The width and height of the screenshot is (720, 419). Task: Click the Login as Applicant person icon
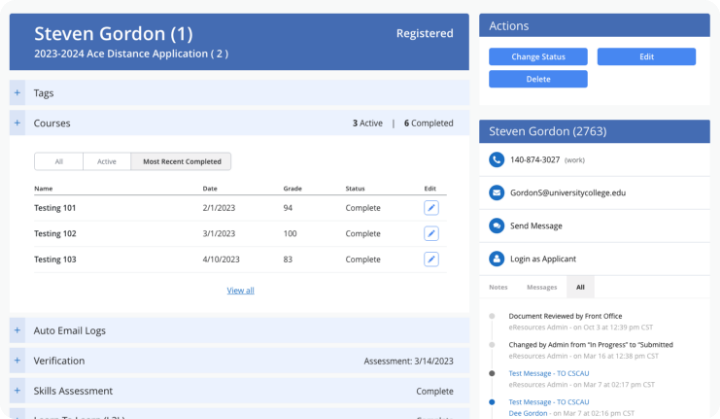pyautogui.click(x=496, y=259)
